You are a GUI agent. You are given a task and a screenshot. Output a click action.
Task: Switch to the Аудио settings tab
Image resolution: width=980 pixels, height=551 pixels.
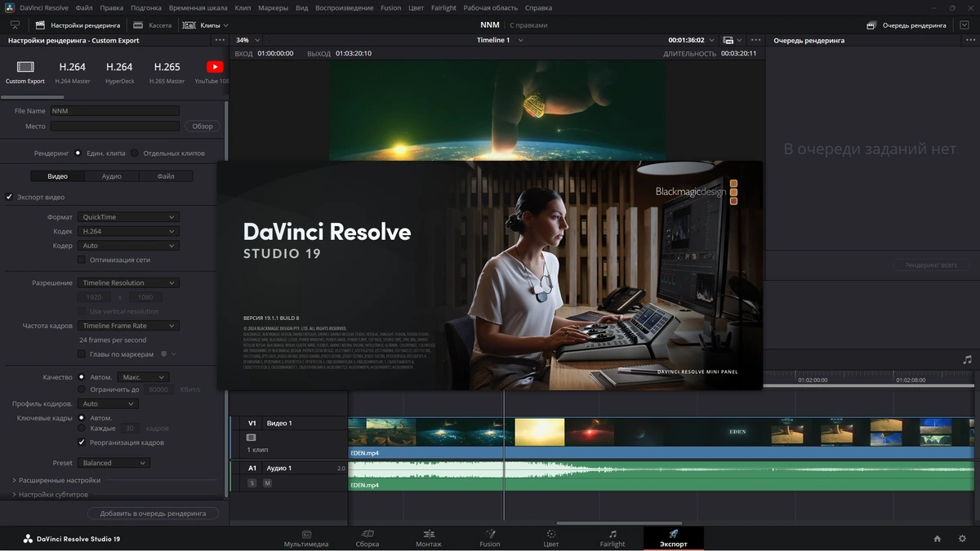(112, 176)
